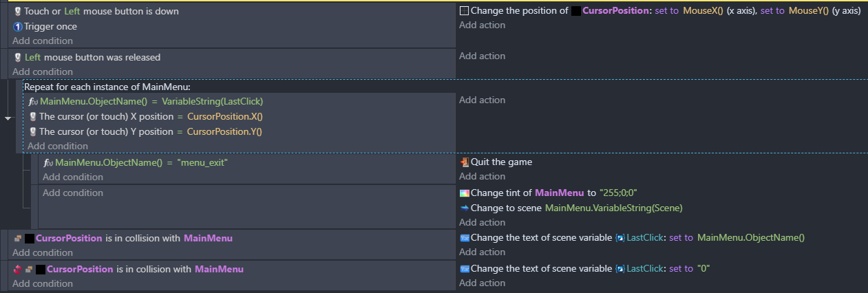The height and width of the screenshot is (293, 868).
Task: Click Add condition under Trigger once
Action: (x=43, y=41)
